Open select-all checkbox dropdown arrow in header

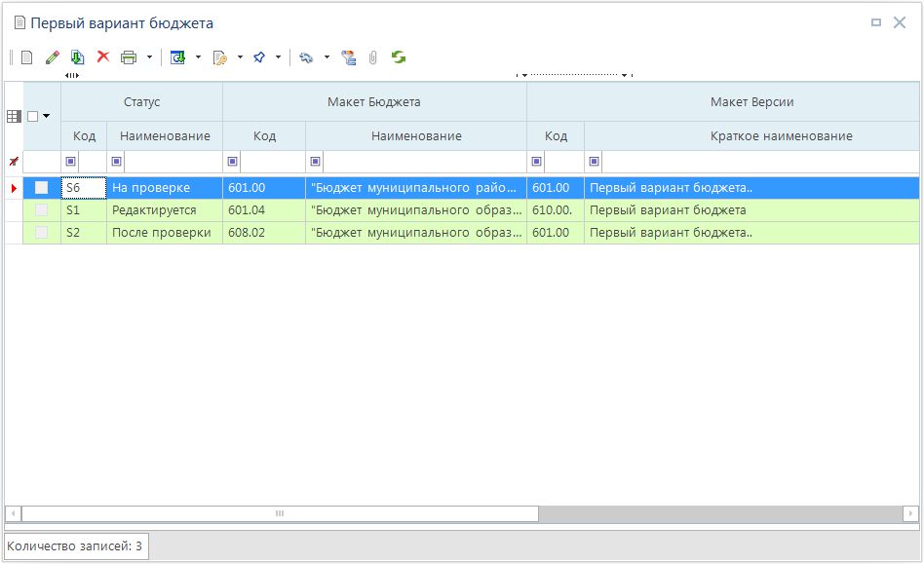[46, 116]
